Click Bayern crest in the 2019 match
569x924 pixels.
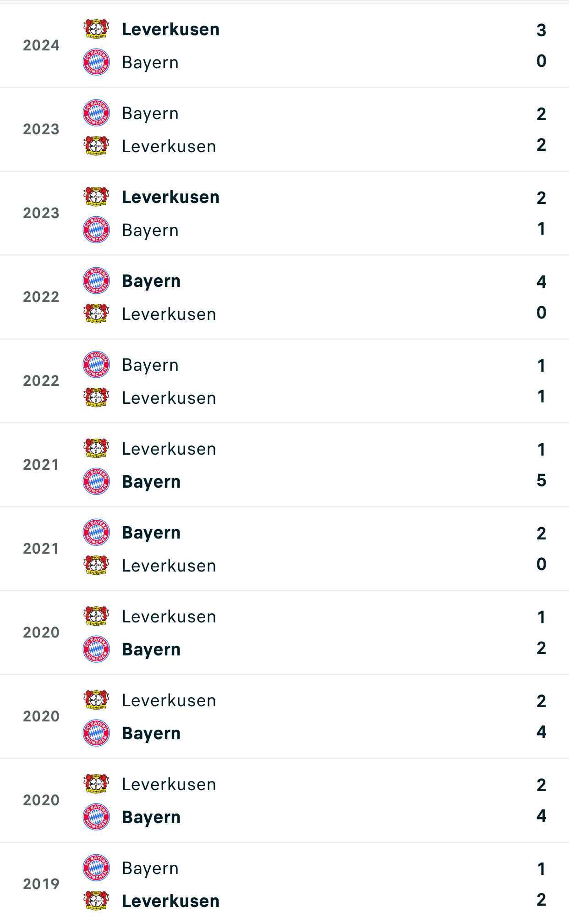pos(96,868)
